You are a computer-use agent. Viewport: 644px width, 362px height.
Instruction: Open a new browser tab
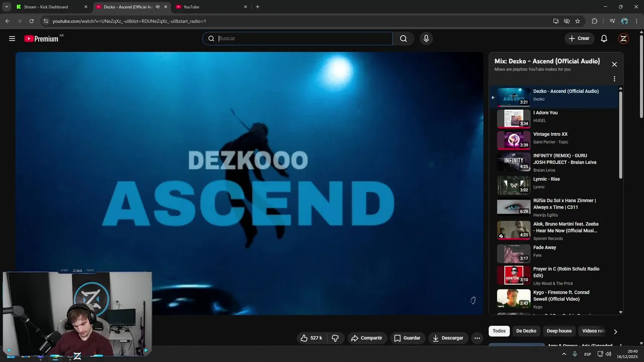click(x=258, y=7)
